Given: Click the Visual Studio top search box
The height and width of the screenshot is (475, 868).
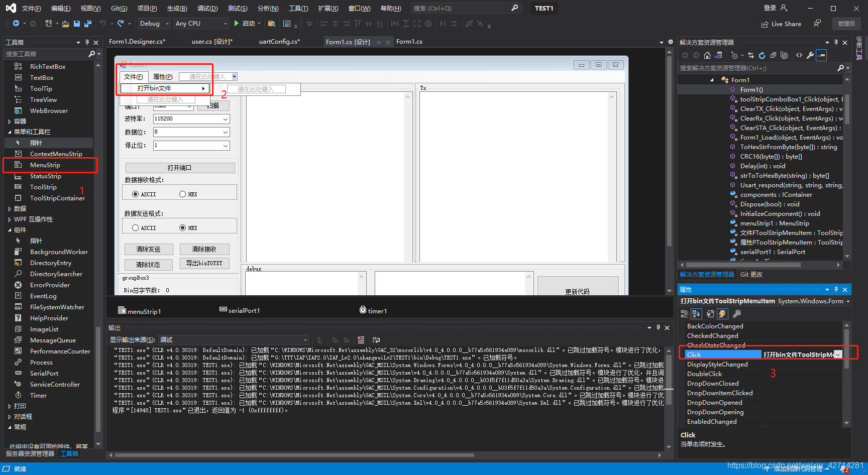Looking at the screenshot, I should pos(466,9).
